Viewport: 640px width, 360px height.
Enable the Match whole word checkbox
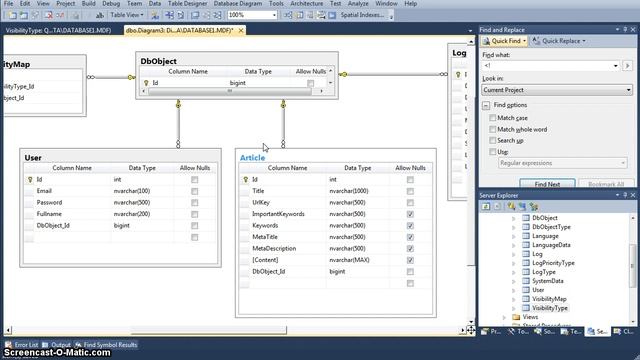tap(493, 129)
